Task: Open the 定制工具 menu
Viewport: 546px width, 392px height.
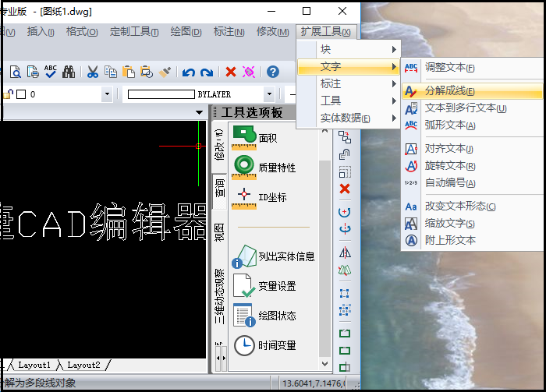Action: point(134,32)
